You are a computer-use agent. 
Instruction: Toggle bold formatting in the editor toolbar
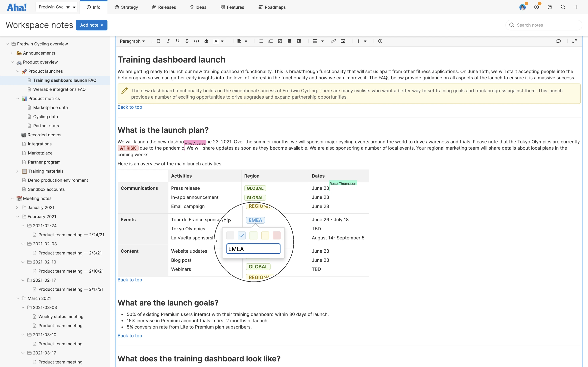[x=158, y=41]
